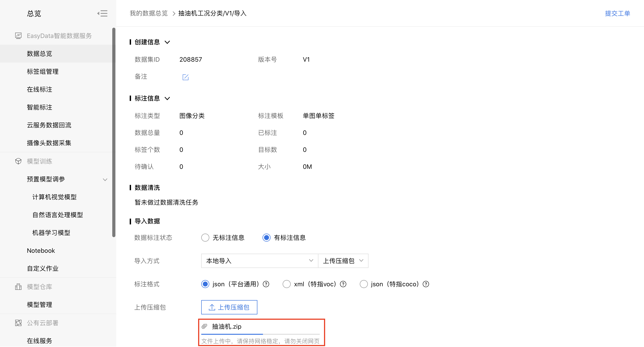Image resolution: width=644 pixels, height=347 pixels.
Task: Click the 暂未做过数据清洗任务 text
Action: 166,202
